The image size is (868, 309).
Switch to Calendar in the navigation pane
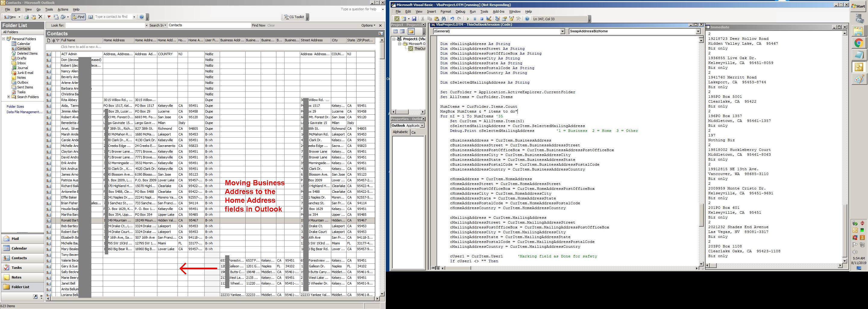click(22, 248)
